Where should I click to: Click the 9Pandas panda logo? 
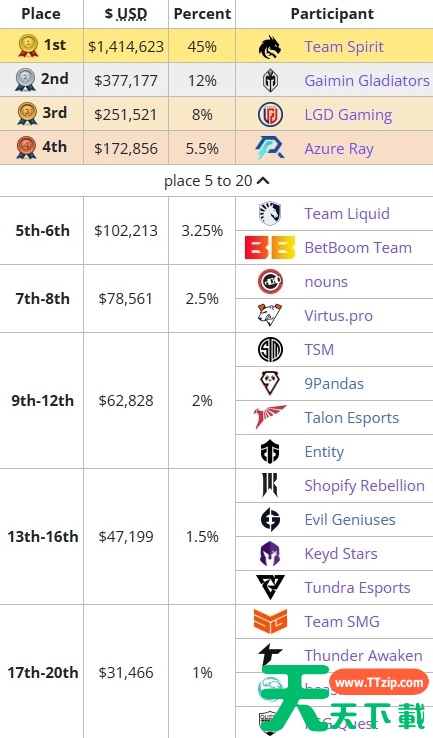pos(270,383)
